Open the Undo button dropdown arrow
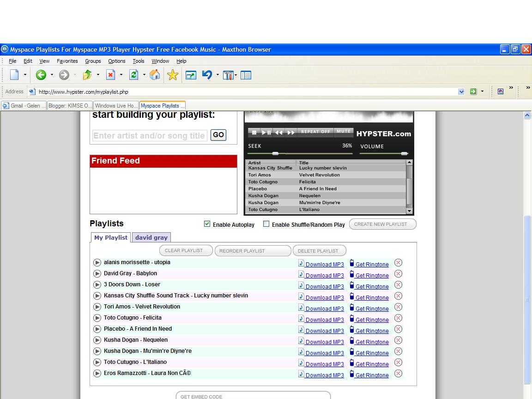The image size is (532, 399). click(218, 75)
